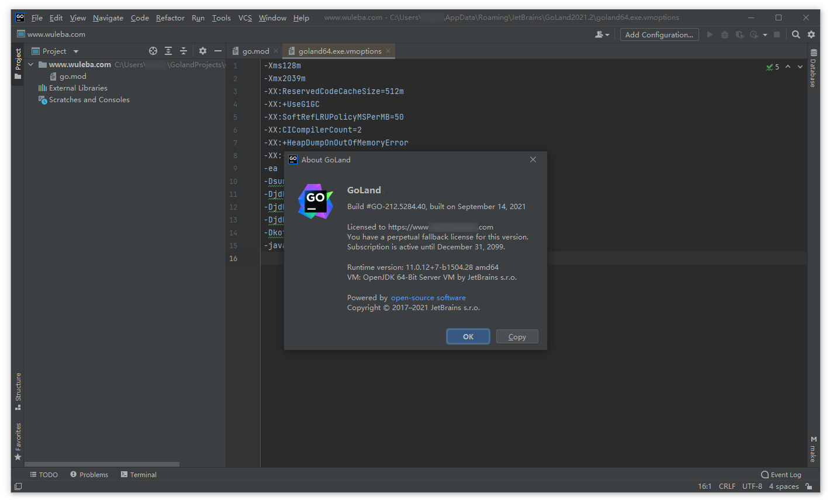Click the Run icon in the toolbar

tap(710, 34)
